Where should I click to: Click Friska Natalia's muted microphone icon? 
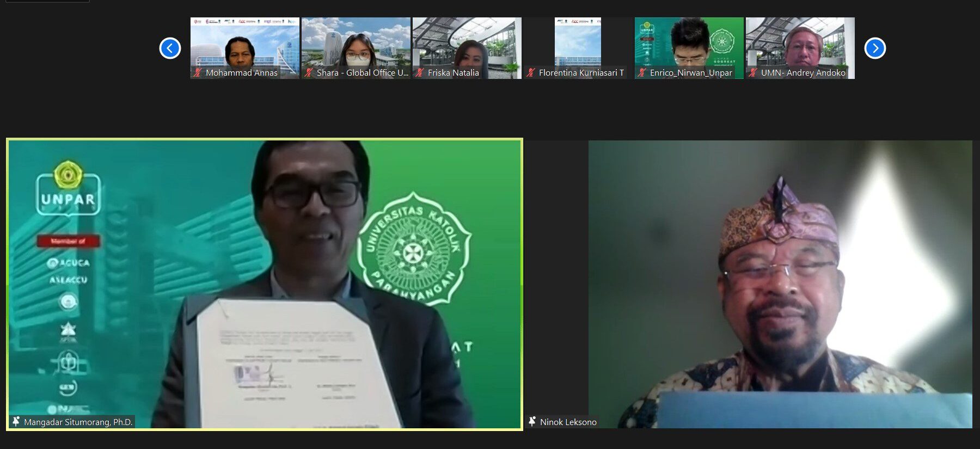(420, 72)
